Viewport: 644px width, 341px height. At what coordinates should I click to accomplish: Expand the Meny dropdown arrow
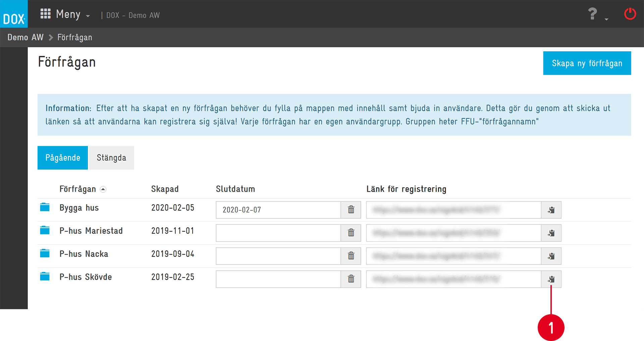point(88,16)
